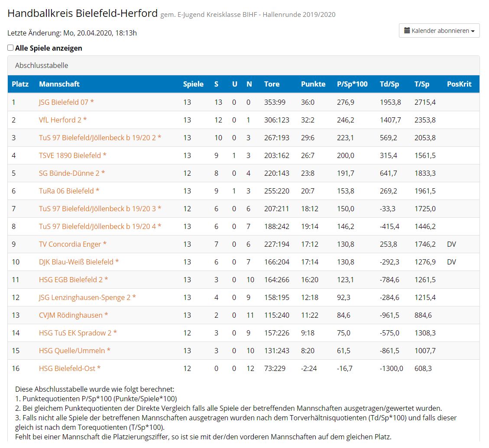The height and width of the screenshot is (448, 489).
Task: Click Td/Sp value -961,5
Action: (x=389, y=316)
